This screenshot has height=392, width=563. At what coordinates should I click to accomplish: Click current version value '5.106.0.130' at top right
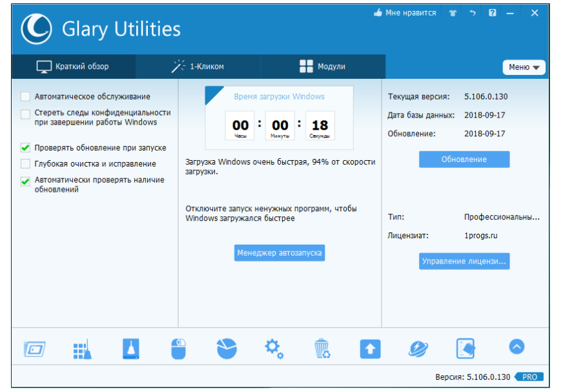click(486, 97)
